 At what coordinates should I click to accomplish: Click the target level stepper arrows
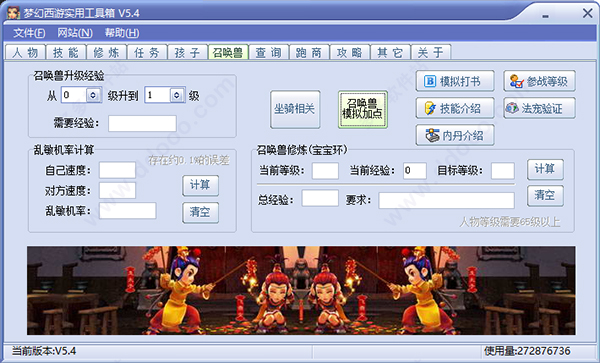pyautogui.click(x=176, y=95)
